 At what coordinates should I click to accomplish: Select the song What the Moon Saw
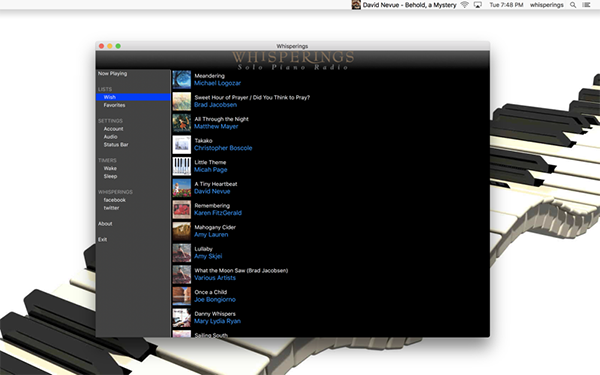(241, 271)
